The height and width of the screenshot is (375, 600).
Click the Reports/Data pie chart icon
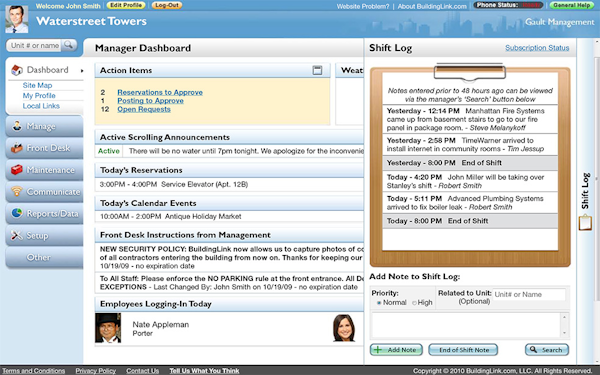[x=16, y=213]
